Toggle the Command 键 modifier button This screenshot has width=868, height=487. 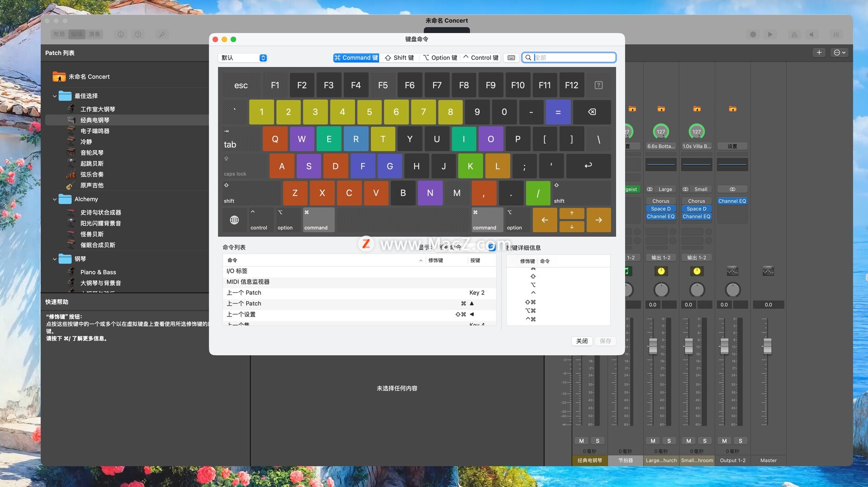pos(356,58)
